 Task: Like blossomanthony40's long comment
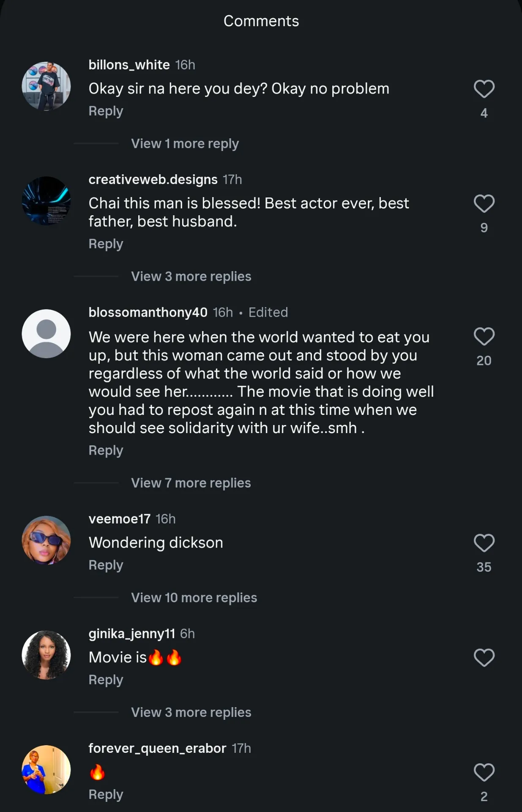484,337
